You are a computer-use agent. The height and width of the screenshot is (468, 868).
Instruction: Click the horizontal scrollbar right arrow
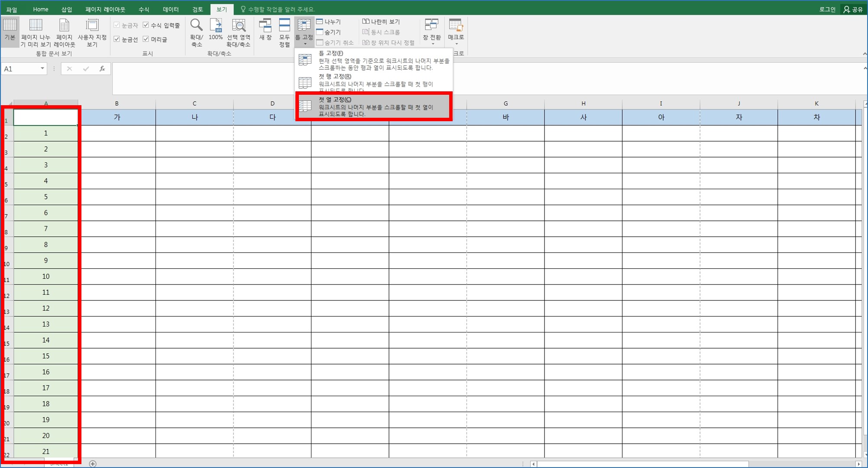858,464
